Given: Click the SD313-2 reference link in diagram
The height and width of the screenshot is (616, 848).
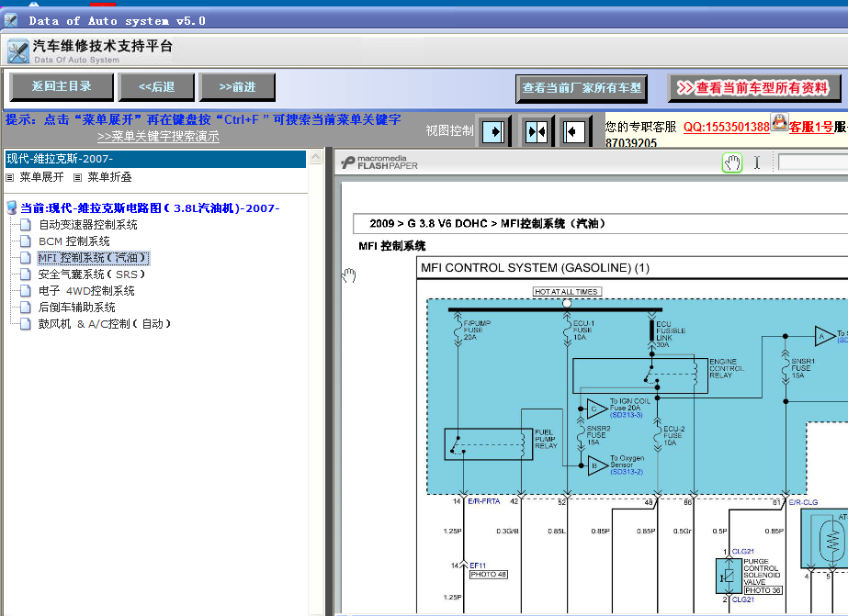Looking at the screenshot, I should click(x=627, y=472).
